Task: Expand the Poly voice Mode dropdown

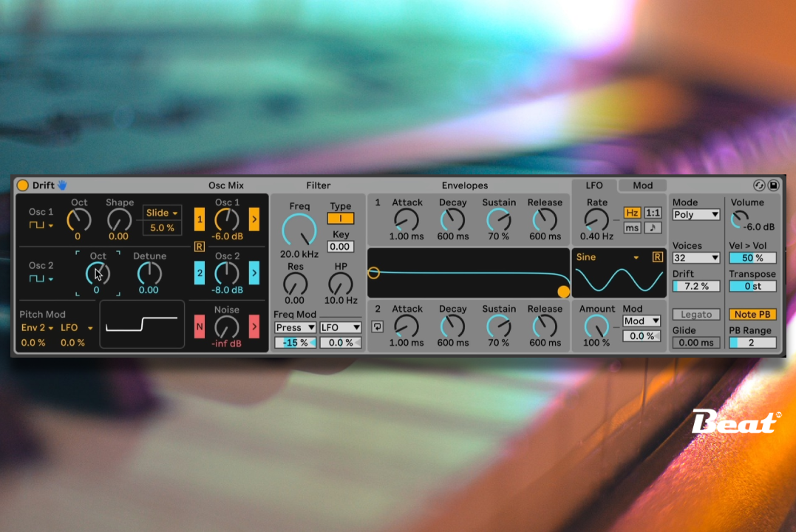Action: 695,215
